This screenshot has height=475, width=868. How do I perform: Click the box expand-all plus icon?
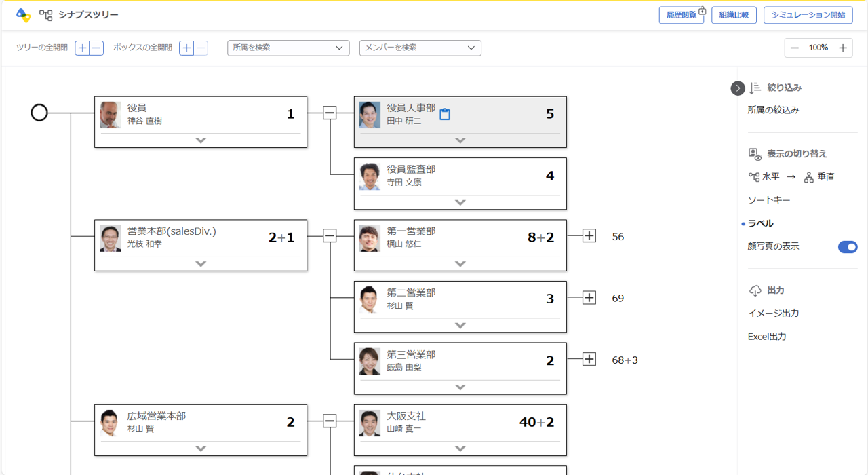coord(186,48)
